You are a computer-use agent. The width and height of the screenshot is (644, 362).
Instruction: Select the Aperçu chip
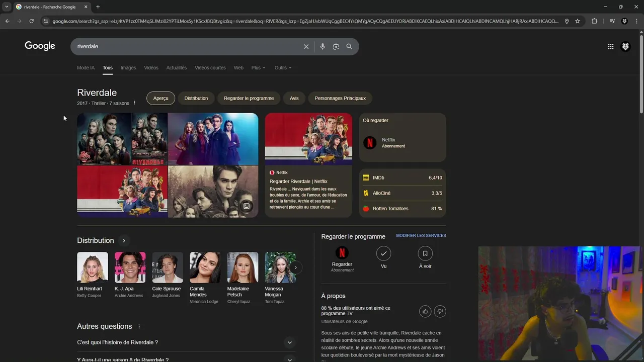point(160,98)
